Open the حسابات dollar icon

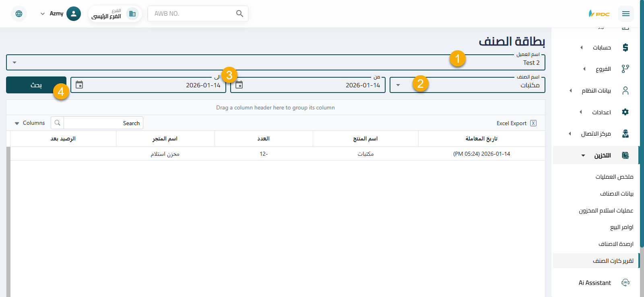point(625,47)
